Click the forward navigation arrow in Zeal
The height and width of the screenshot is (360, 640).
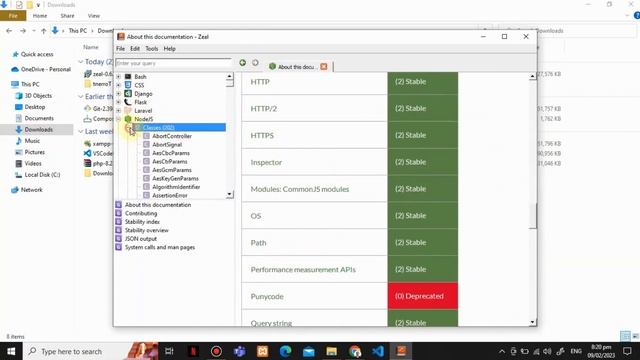255,63
